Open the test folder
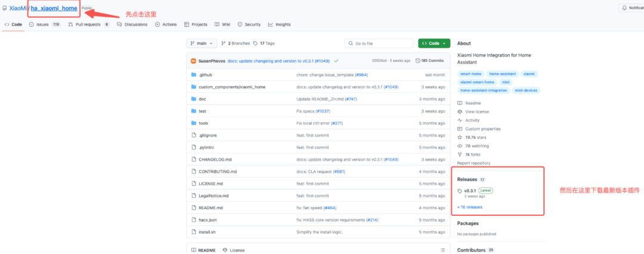Screen dimensions: 644x254 click(x=203, y=111)
